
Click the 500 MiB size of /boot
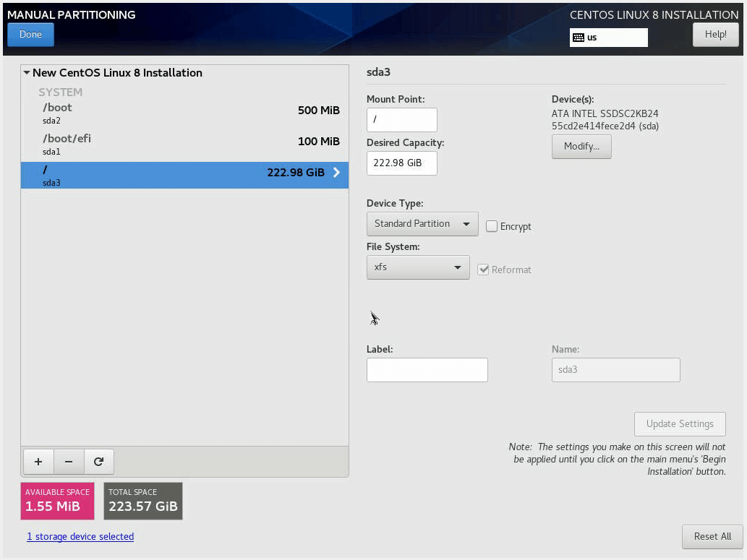[319, 111]
